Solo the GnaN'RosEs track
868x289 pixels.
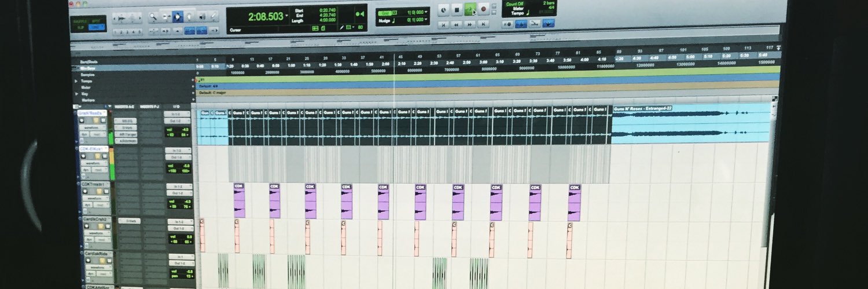point(96,120)
